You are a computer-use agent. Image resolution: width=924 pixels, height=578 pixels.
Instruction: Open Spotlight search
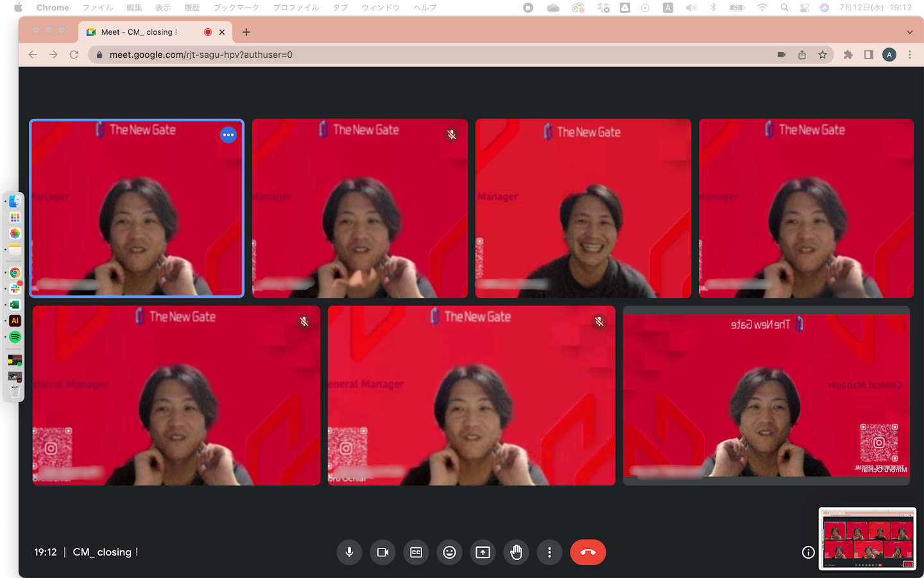(784, 8)
